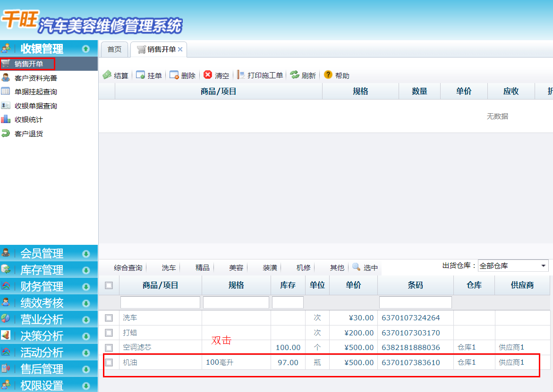Show the 装潢 category items
553x392 pixels.
[x=270, y=267]
